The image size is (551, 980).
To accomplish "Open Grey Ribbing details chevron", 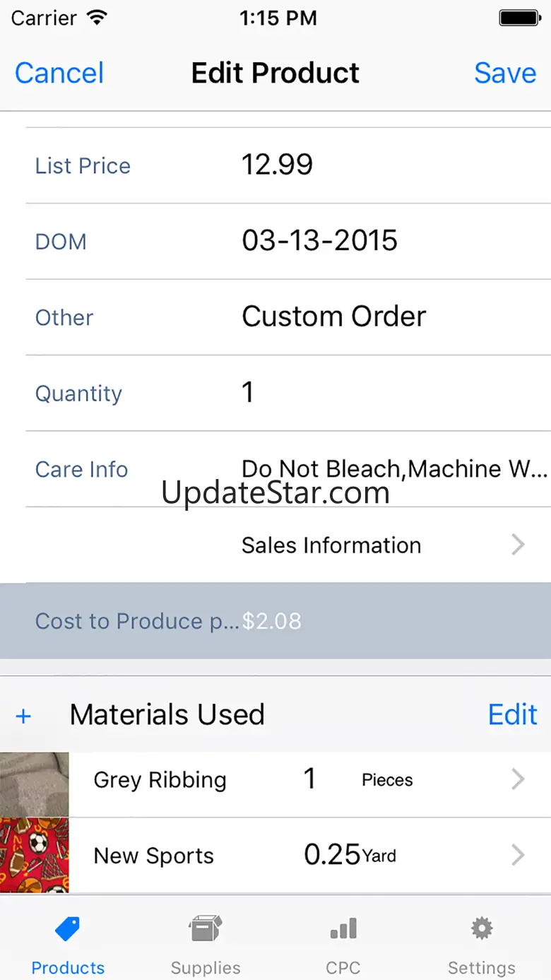I will click(x=518, y=779).
